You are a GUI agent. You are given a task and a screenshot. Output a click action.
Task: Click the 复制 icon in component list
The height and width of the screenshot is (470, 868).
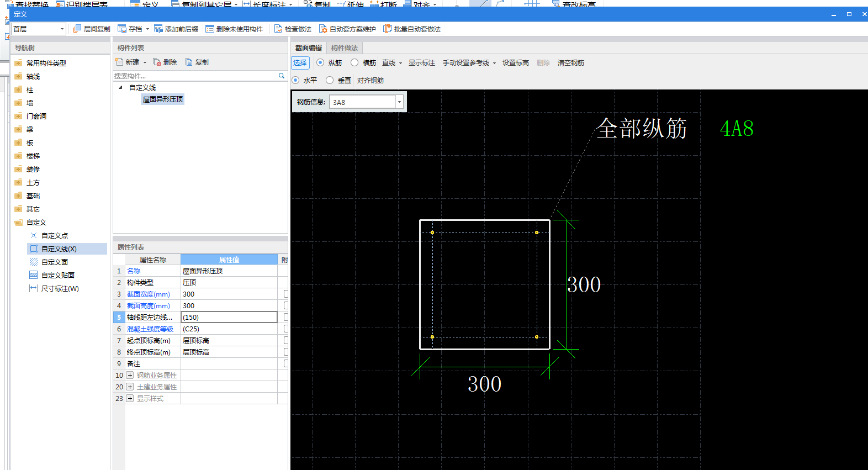[x=189, y=62]
